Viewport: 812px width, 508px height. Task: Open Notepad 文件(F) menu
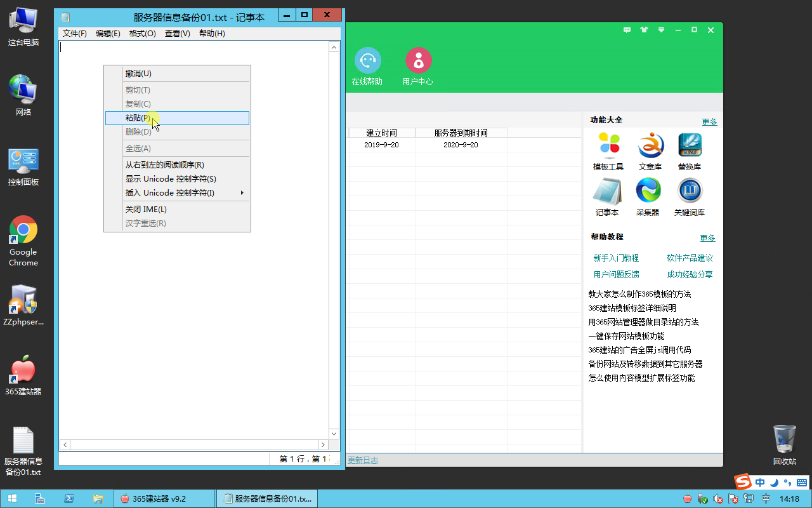pyautogui.click(x=75, y=34)
